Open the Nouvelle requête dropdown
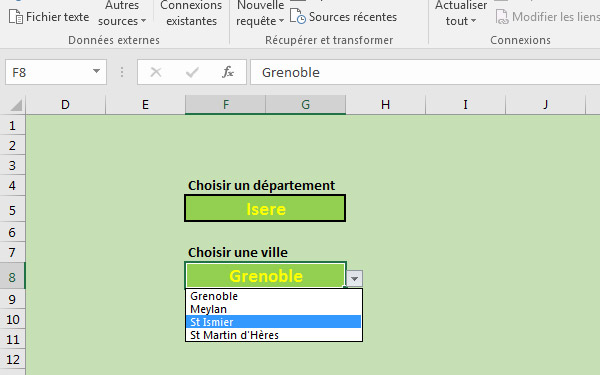Screen dimensions: 600x375 [260, 14]
